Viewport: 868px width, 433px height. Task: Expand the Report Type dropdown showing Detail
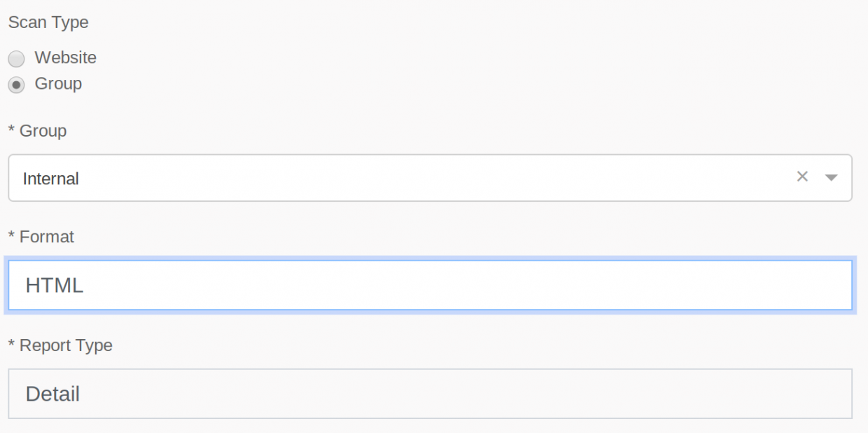click(x=430, y=394)
